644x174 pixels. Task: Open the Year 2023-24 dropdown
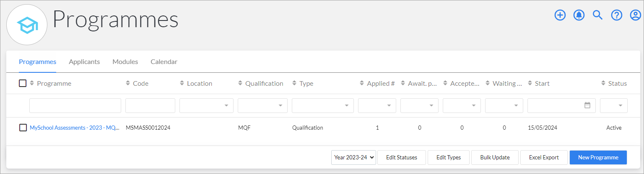tap(353, 157)
